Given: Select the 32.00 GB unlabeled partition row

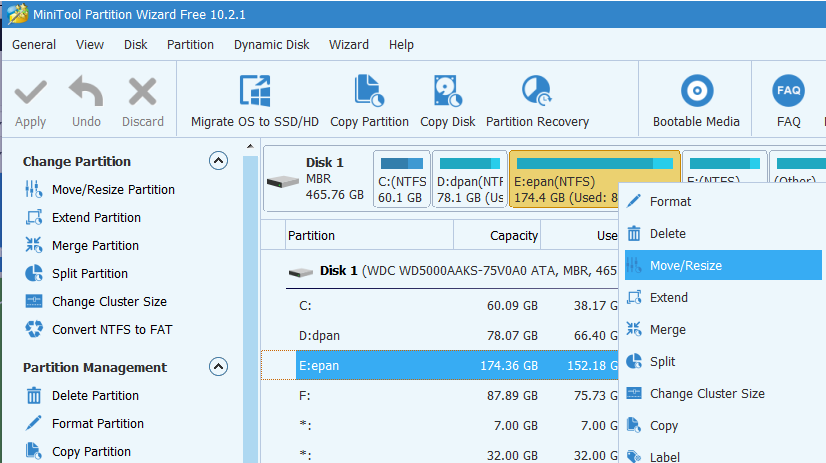Looking at the screenshot, I should pyautogui.click(x=440, y=455).
